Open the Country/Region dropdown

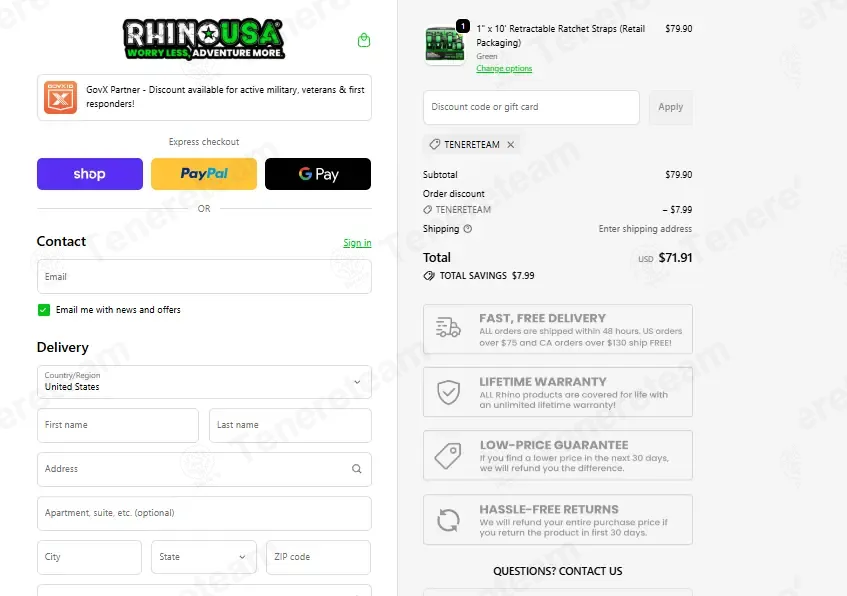pyautogui.click(x=204, y=381)
